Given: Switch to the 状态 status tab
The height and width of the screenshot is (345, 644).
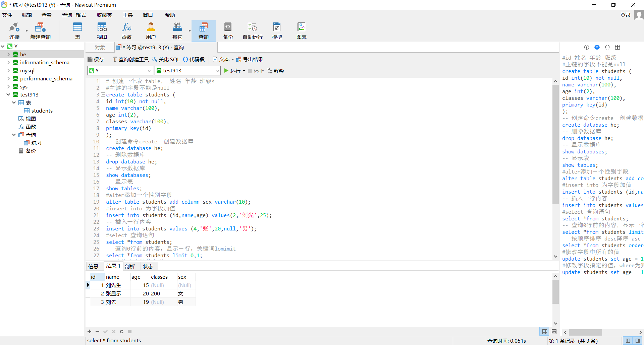Looking at the screenshot, I should click(x=148, y=266).
